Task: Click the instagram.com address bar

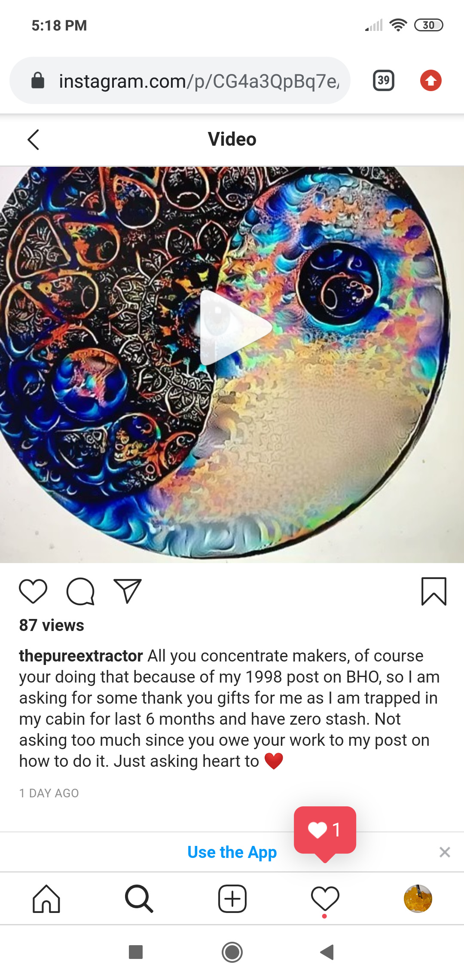Action: point(180,80)
